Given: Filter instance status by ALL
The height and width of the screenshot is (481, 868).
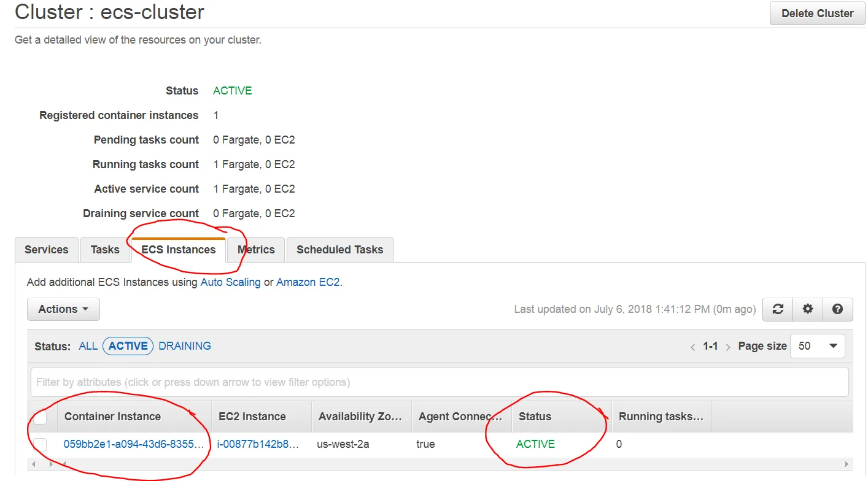Looking at the screenshot, I should pos(88,346).
